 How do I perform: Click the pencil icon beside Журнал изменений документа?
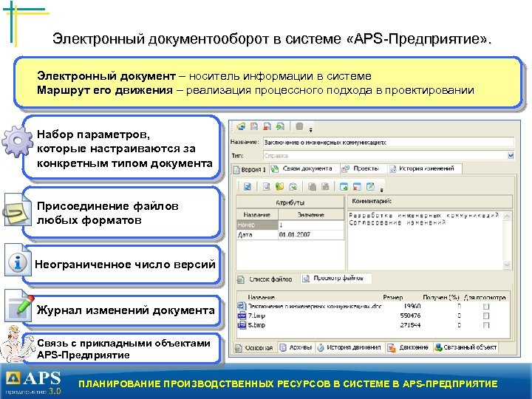pyautogui.click(x=20, y=307)
